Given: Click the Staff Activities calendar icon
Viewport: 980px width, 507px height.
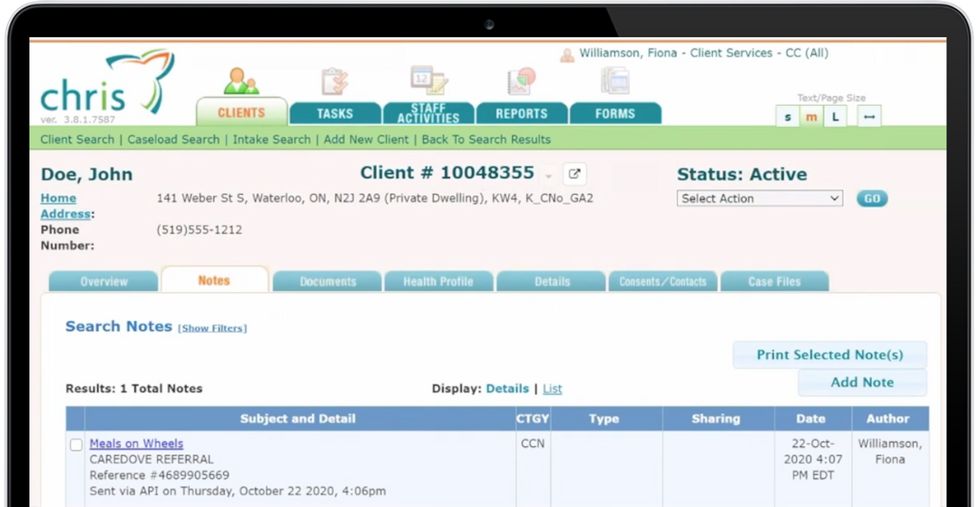Looking at the screenshot, I should (428, 80).
